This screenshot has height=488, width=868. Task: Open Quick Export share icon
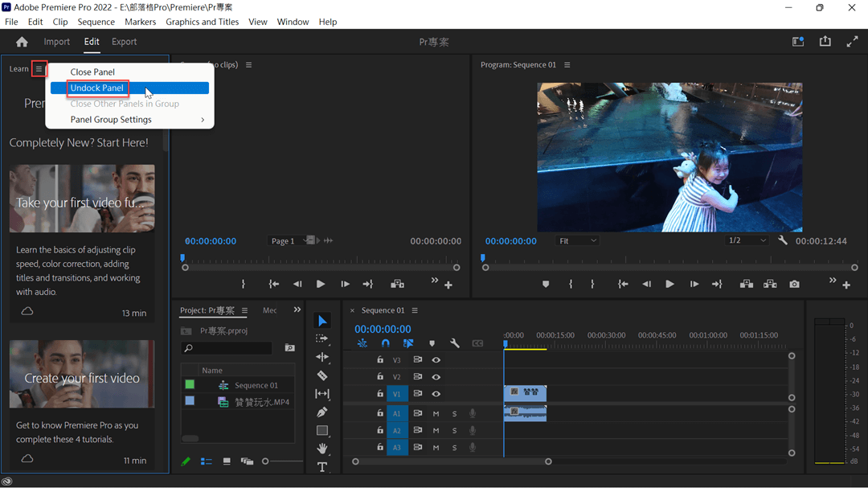coord(825,42)
